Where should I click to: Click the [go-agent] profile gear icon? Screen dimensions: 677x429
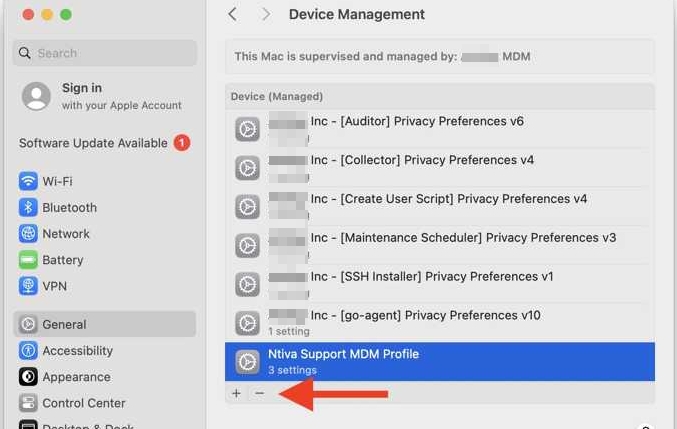click(247, 323)
